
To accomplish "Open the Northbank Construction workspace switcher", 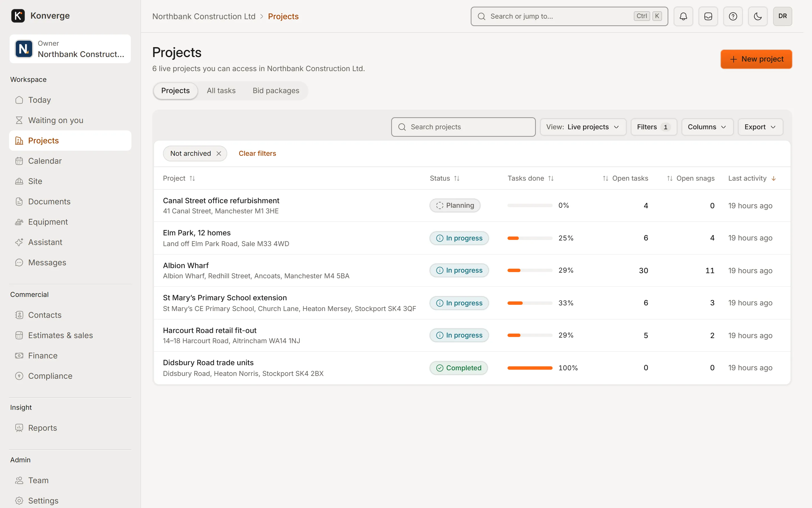I will pos(70,49).
